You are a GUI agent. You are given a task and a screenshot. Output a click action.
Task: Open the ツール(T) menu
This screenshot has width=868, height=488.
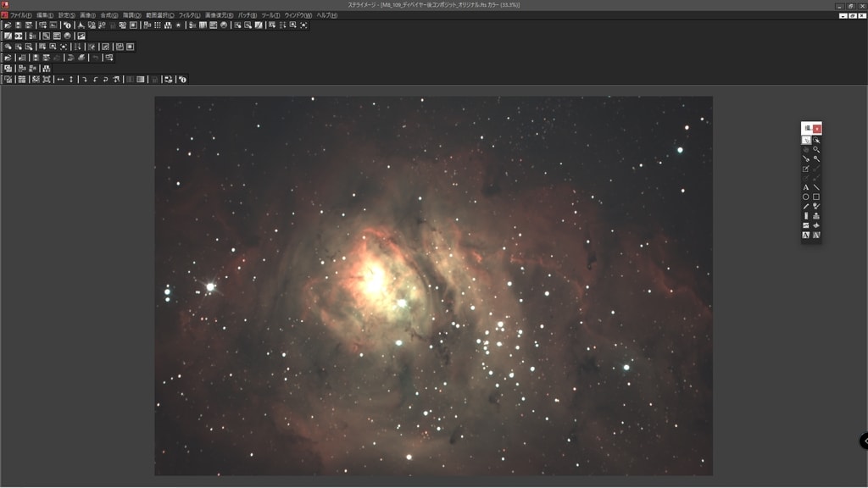tap(270, 15)
